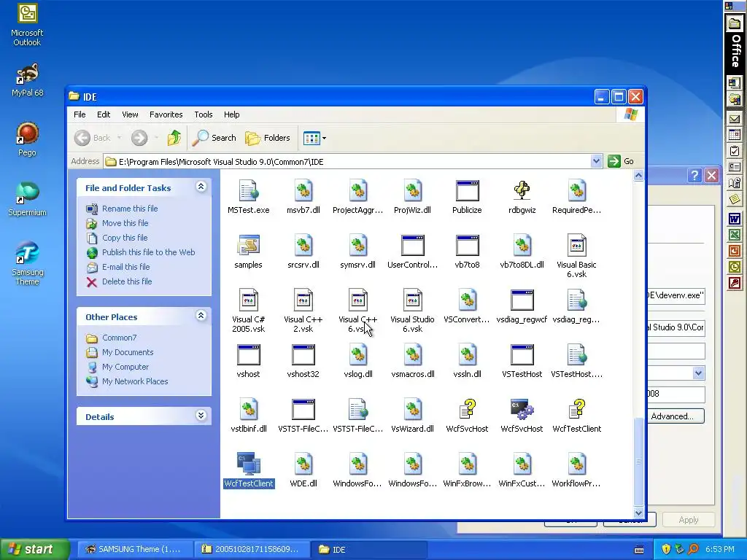Select the vb7to8DL.dll file
This screenshot has height=560, width=747.
pyautogui.click(x=522, y=246)
